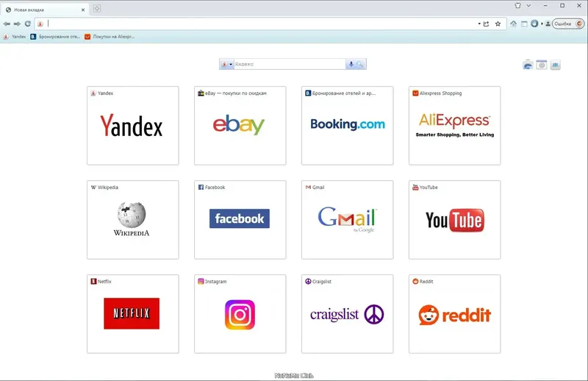Click the Gmail tile favicon

pos(308,188)
